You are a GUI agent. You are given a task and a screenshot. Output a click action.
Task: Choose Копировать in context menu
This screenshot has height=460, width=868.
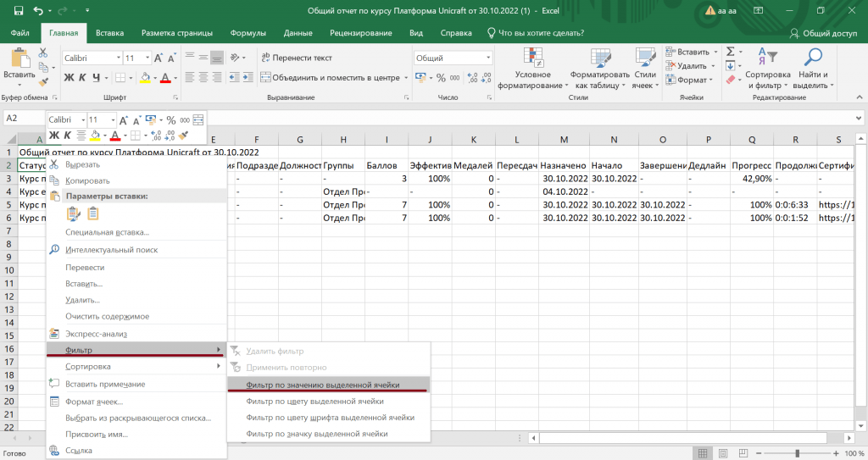click(x=136, y=180)
